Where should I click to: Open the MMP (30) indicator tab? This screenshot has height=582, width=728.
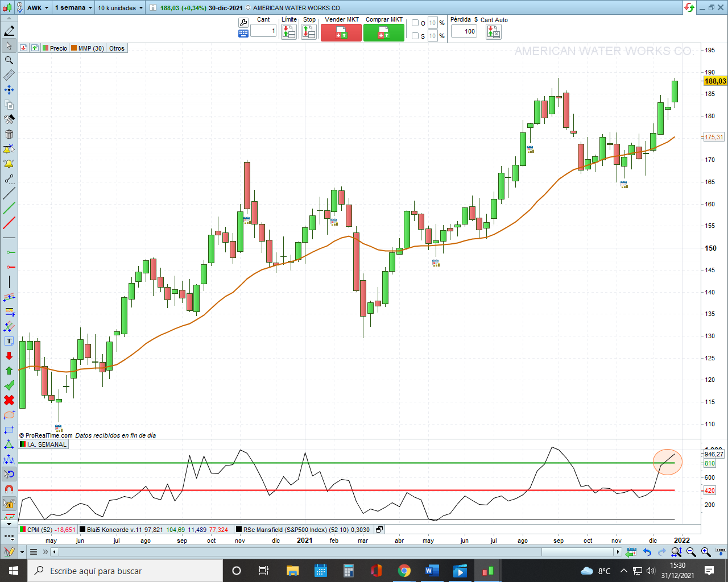[x=88, y=48]
